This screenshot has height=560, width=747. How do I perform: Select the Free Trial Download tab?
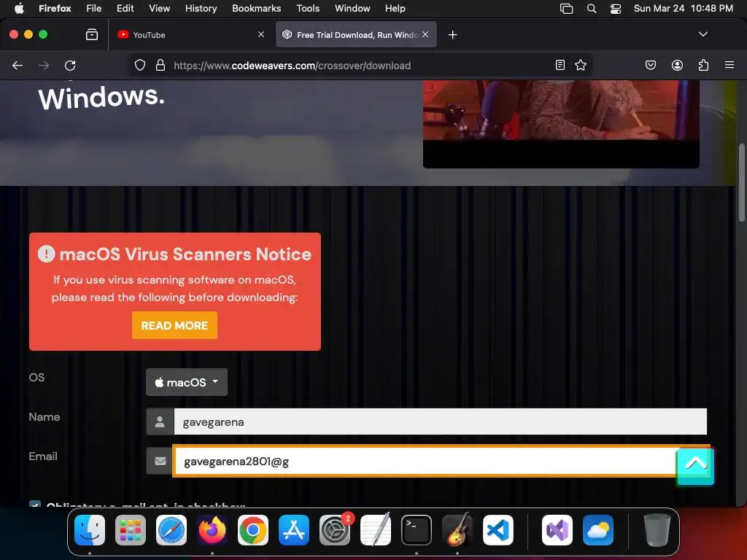(x=356, y=35)
